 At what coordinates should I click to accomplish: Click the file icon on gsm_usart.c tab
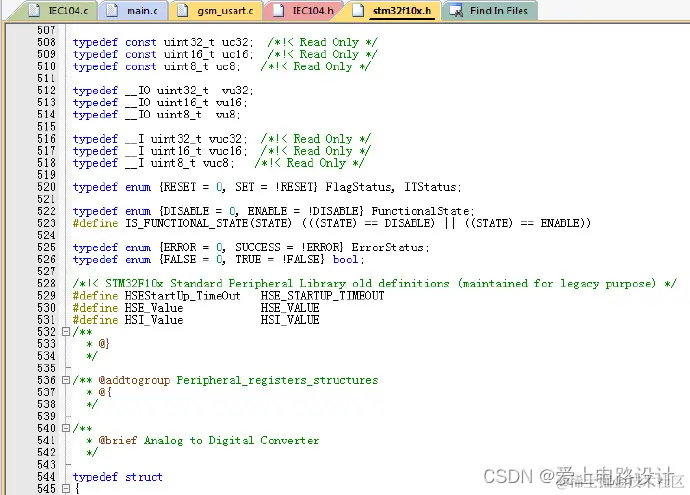(182, 11)
